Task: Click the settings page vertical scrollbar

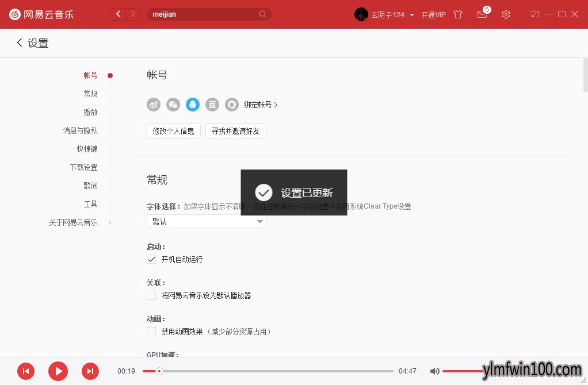Action: coord(585,75)
